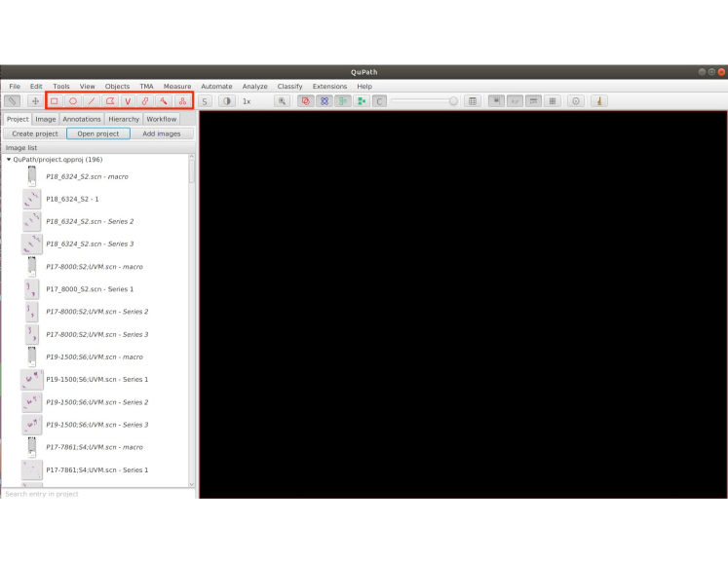Image resolution: width=728 pixels, height=563 pixels.
Task: Switch to the Hierarchy tab
Action: [x=124, y=119]
